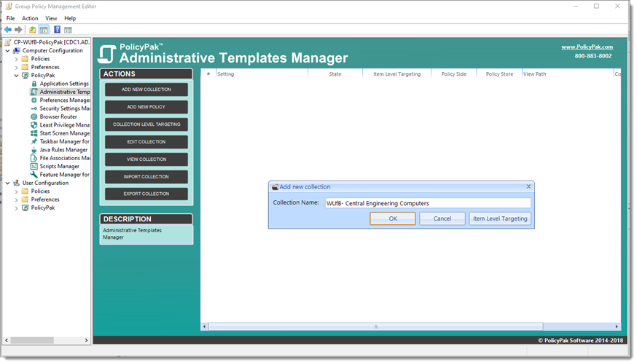Collapse PolicyPak under Computer Configuration

[16, 76]
